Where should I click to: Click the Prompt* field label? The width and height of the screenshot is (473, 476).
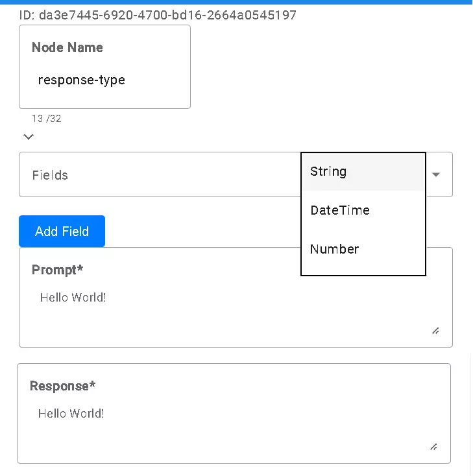coord(57,270)
